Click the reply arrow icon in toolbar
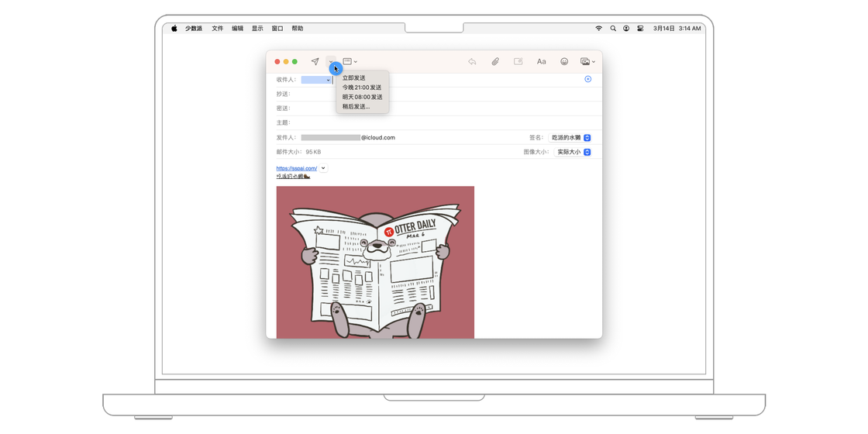The image size is (868, 434). [472, 61]
